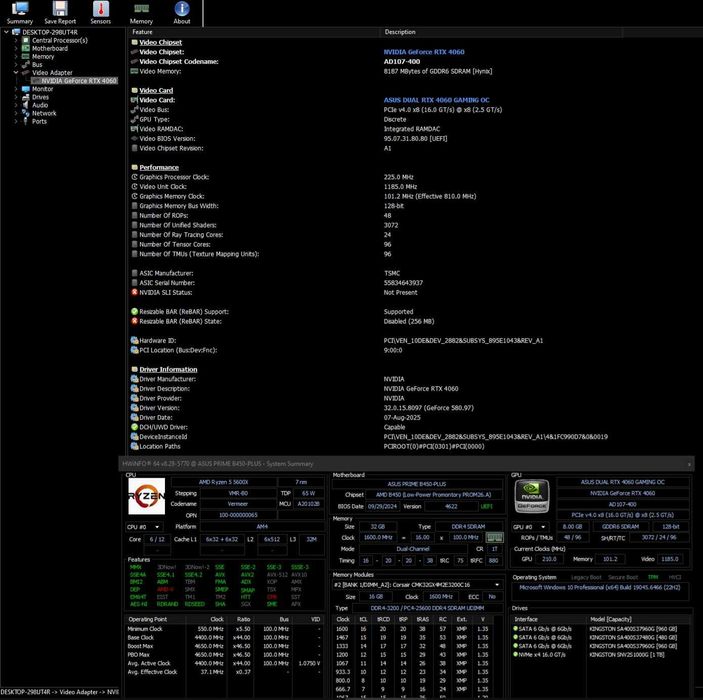Click the Boost Max operating point row

pyautogui.click(x=224, y=646)
